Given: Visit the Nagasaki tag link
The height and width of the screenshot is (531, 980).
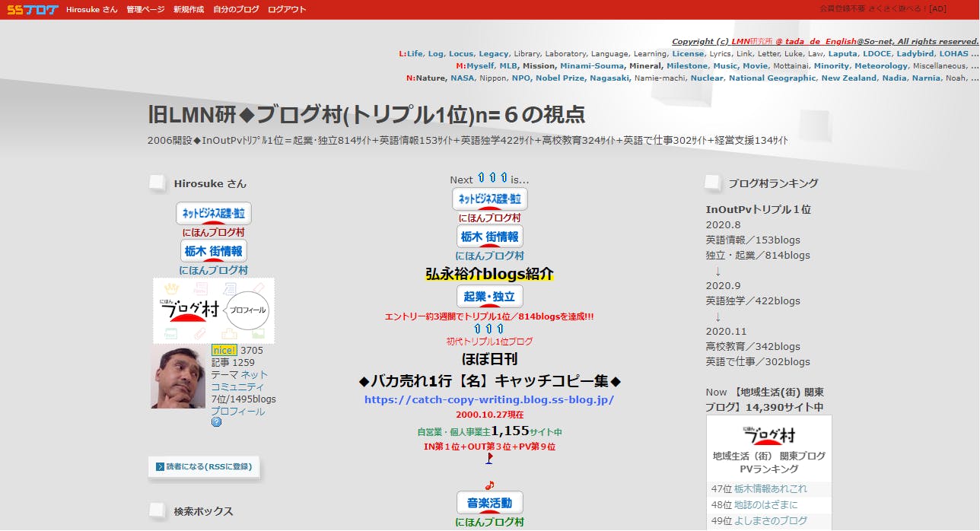Looking at the screenshot, I should tap(611, 78).
